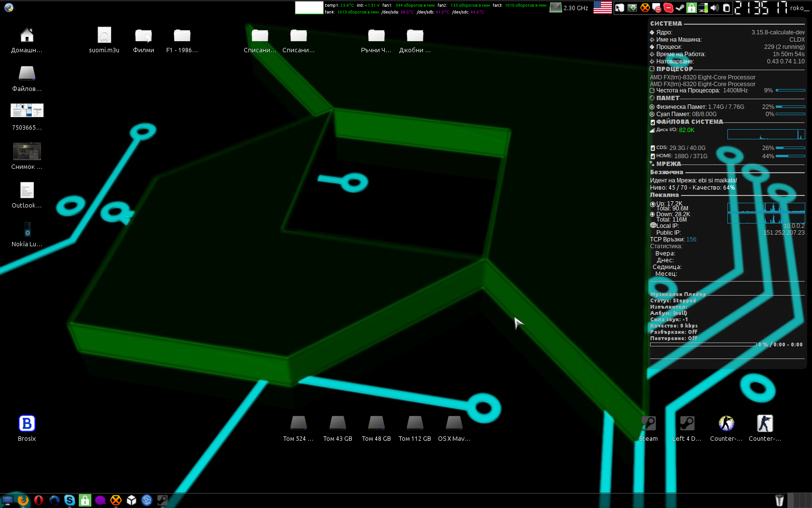Click the green padlock icon in bottom panel
812x508 pixels.
tap(85, 500)
